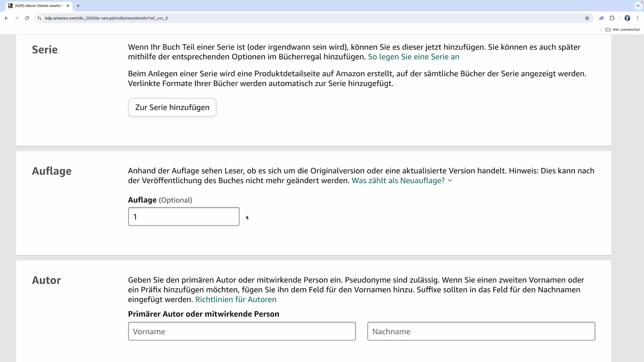Open the Chrome profile avatar
Viewport: 644px width, 362px height.
(x=627, y=18)
